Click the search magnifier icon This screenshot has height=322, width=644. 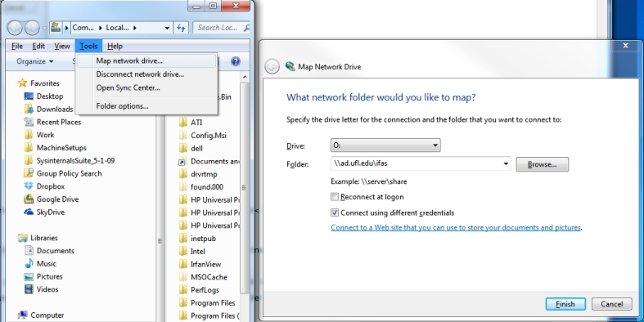(246, 28)
